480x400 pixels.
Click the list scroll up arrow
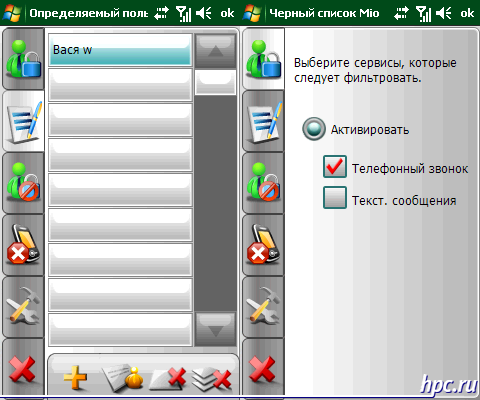[x=216, y=51]
